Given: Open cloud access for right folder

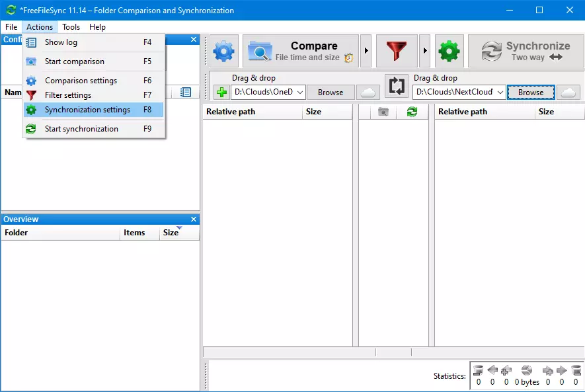Looking at the screenshot, I should click(x=568, y=92).
